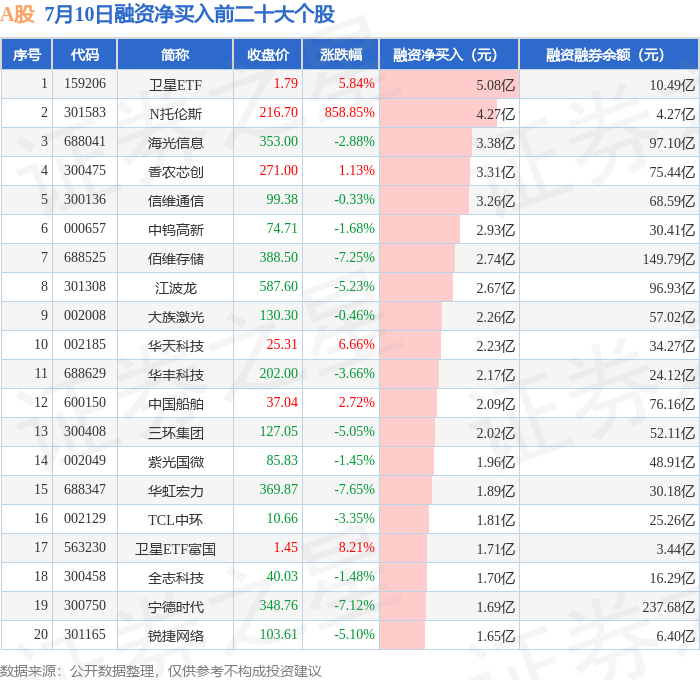Screen dimensions: 700x680
Task: Select the 卫星ETF stock name
Action: pos(175,84)
